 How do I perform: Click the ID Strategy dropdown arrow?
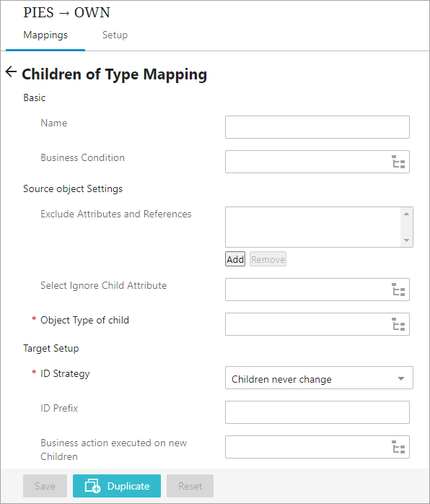click(x=400, y=378)
